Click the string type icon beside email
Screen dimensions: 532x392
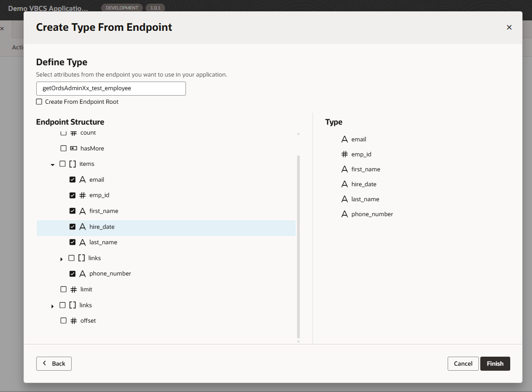tap(83, 179)
